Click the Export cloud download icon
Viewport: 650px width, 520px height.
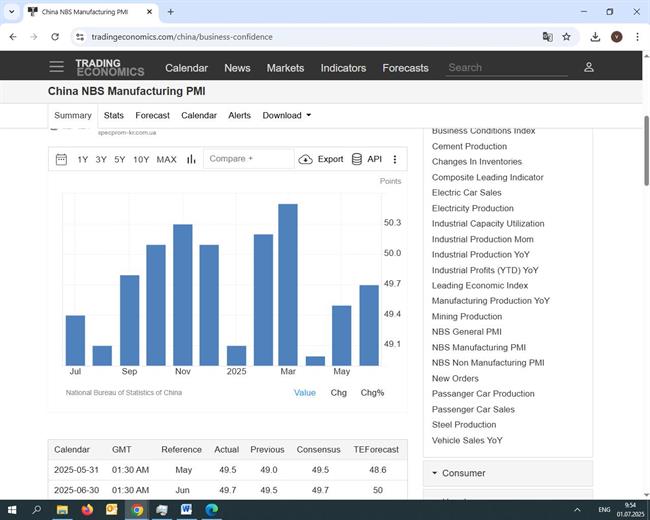coord(306,159)
